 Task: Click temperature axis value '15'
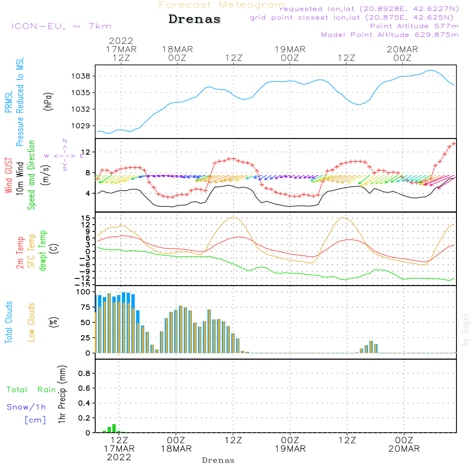pos(86,218)
